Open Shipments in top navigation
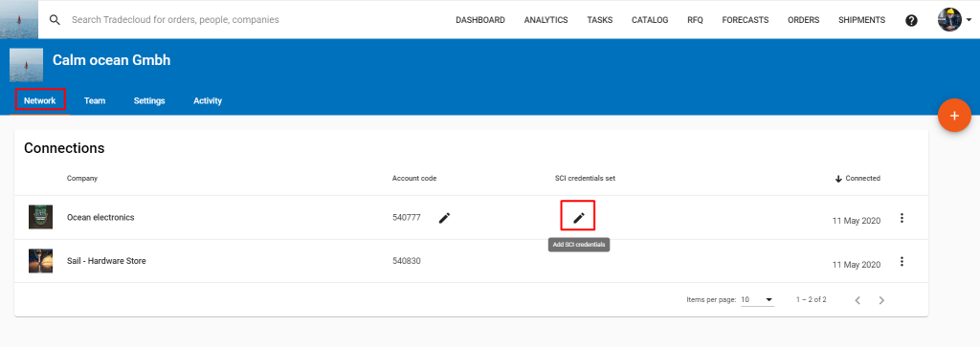The width and height of the screenshot is (980, 347). coord(861,20)
